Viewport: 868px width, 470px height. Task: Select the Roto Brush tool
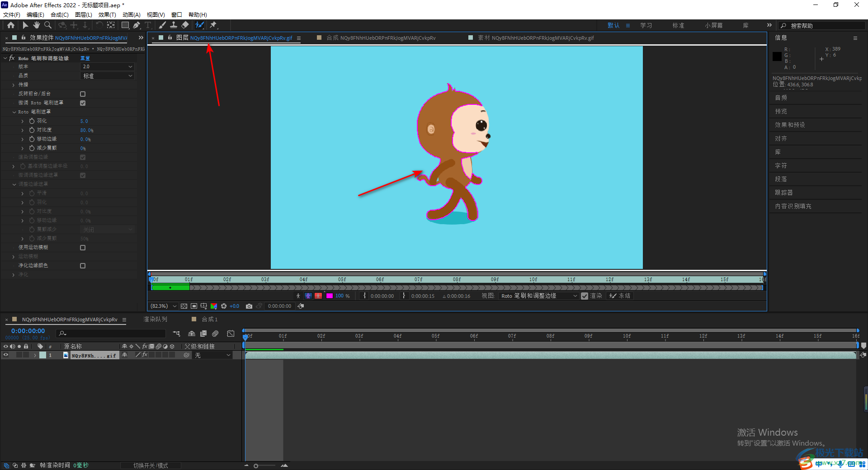[199, 25]
